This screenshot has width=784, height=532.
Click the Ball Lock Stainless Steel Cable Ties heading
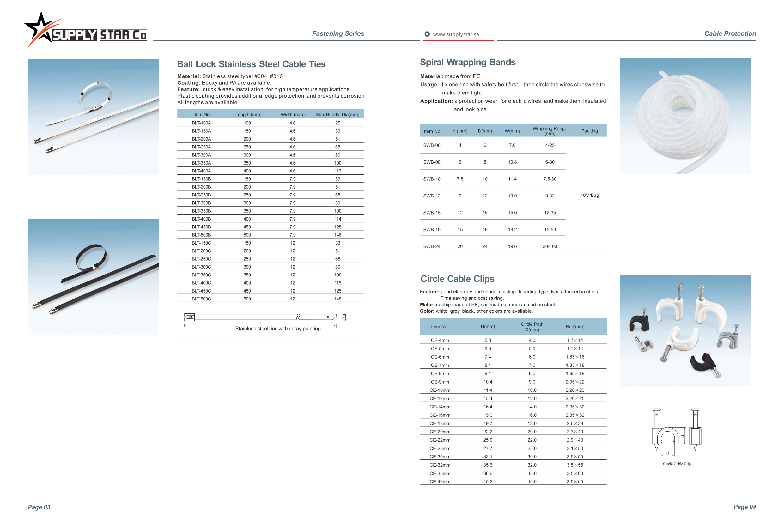(x=251, y=64)
